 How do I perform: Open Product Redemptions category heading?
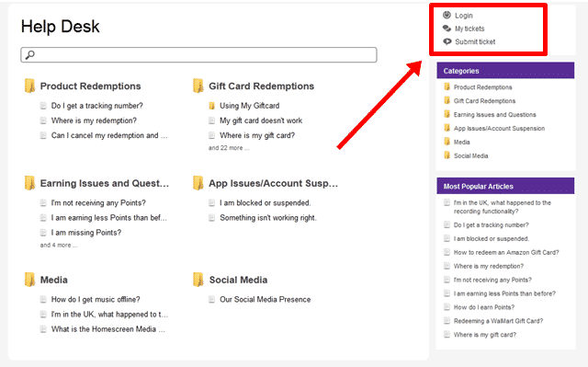pyautogui.click(x=90, y=86)
